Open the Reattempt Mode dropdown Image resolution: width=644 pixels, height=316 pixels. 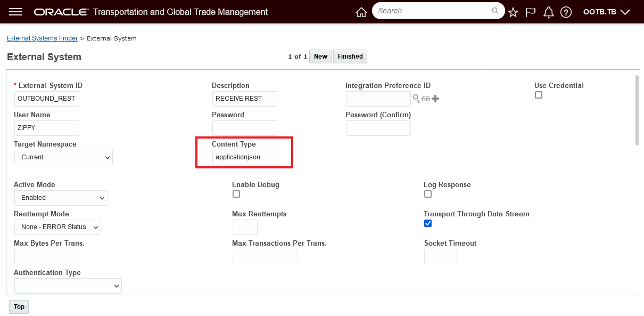57,227
